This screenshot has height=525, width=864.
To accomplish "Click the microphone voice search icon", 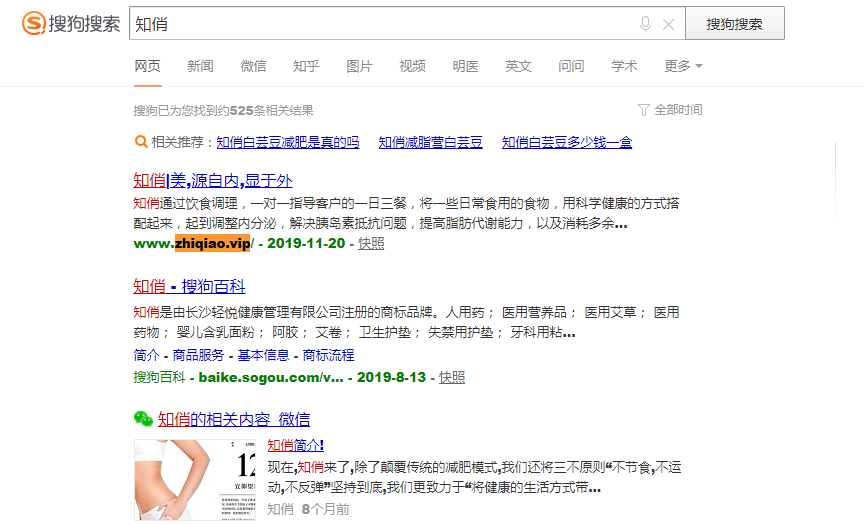I will click(x=645, y=24).
